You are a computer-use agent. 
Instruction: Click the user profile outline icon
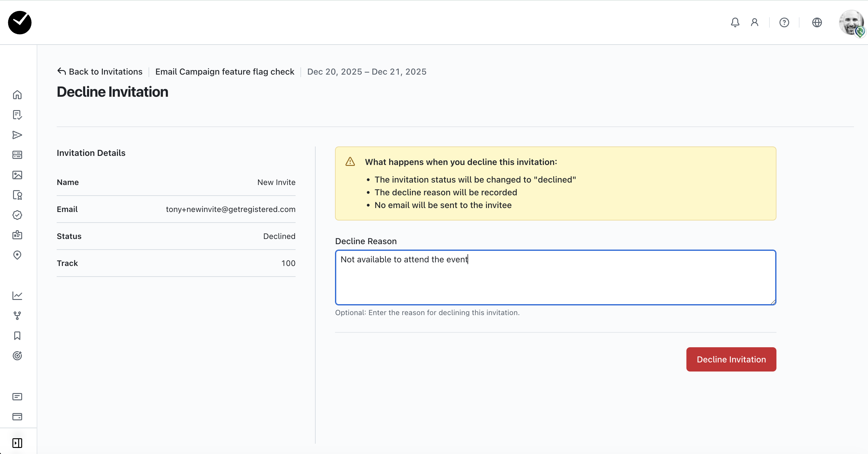click(754, 22)
